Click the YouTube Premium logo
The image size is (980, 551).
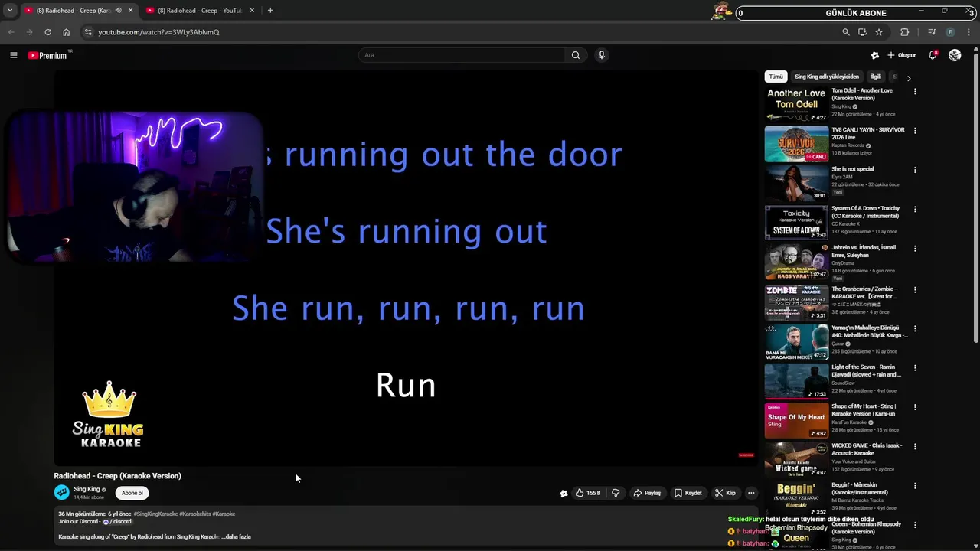[x=47, y=55]
